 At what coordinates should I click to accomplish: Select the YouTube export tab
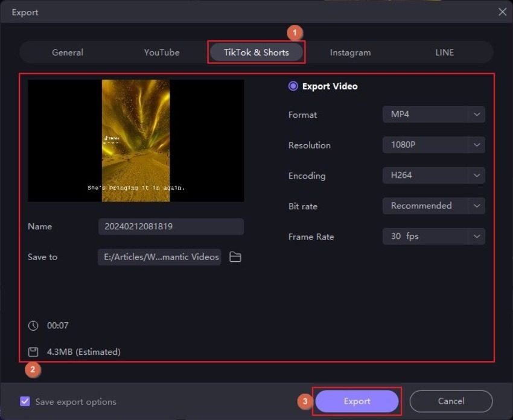pos(161,52)
